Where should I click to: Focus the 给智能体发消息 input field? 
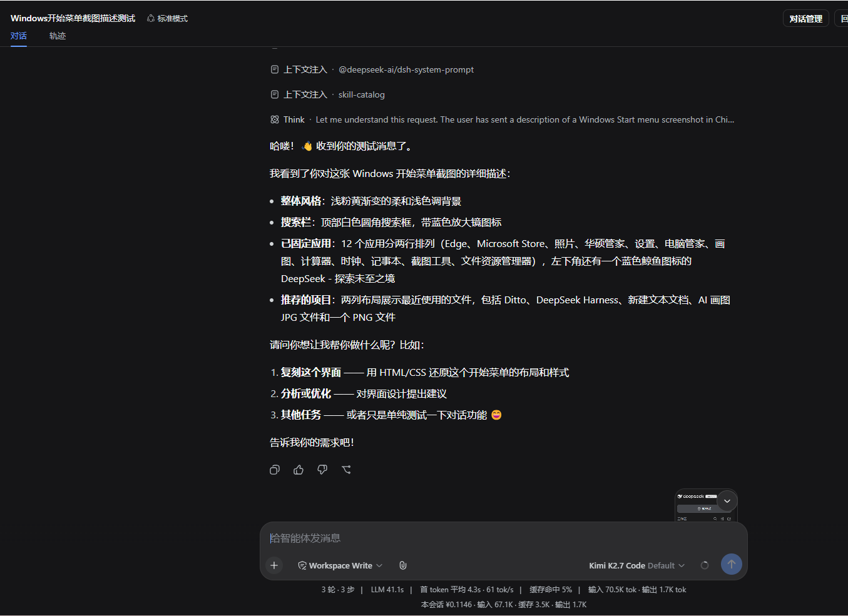504,538
